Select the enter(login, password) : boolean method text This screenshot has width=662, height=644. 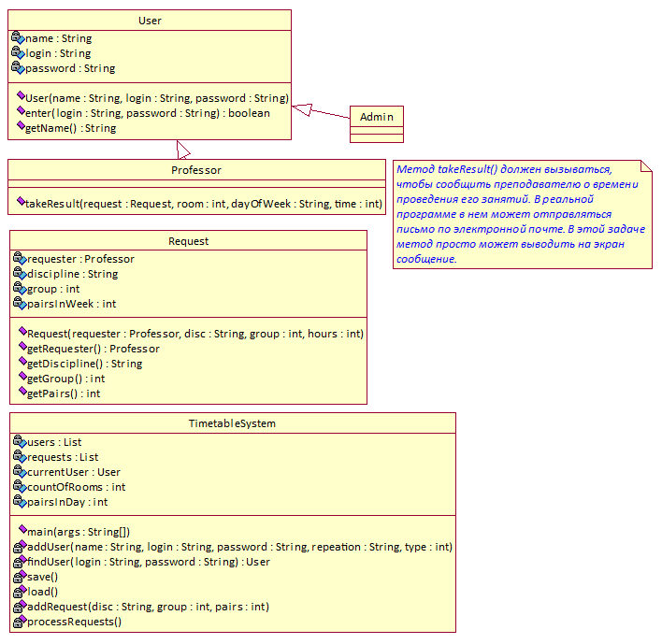(148, 113)
